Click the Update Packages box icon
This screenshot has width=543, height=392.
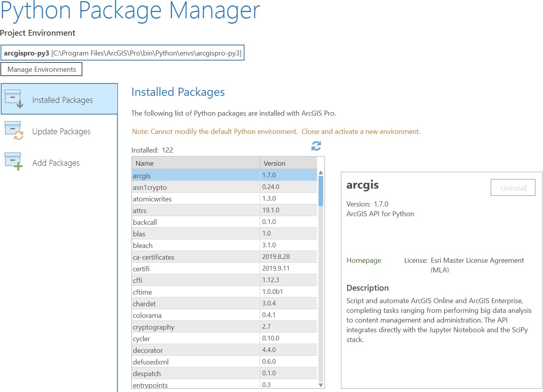tap(14, 131)
